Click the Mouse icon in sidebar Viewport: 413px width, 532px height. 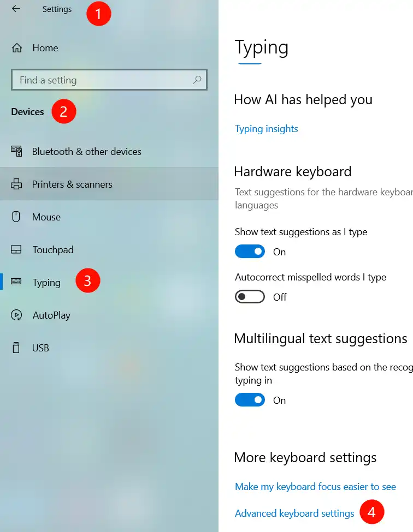click(16, 217)
